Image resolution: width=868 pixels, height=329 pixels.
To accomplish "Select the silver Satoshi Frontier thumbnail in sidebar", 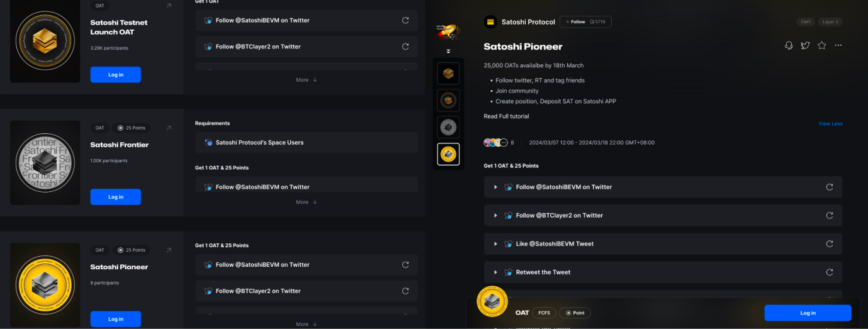I will click(448, 127).
